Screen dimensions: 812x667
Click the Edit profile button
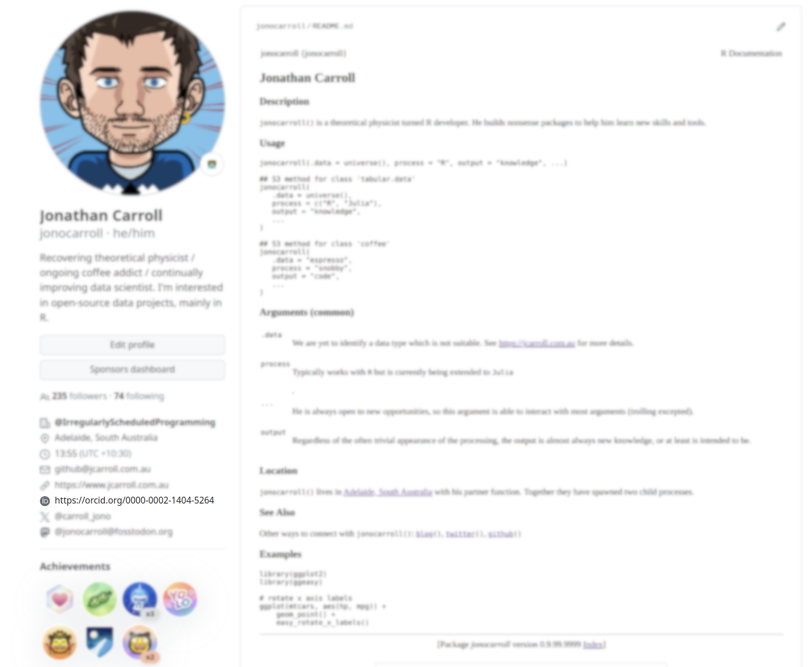click(132, 345)
